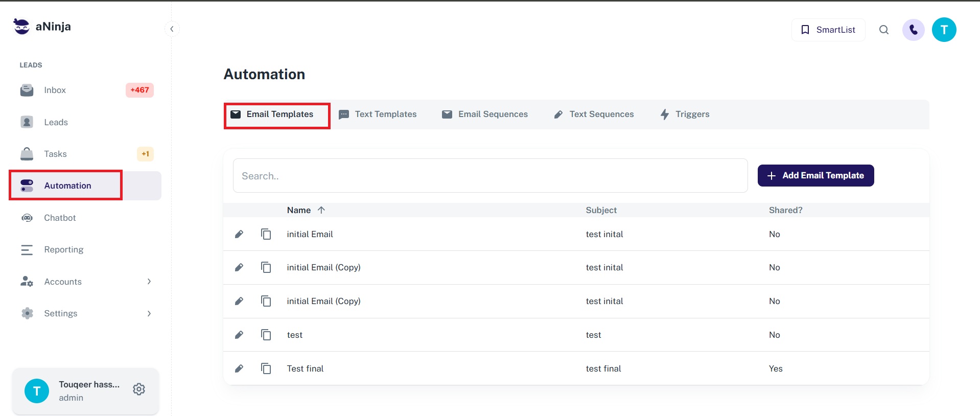This screenshot has width=980, height=416.
Task: Click Add Email Template button
Action: coord(815,175)
